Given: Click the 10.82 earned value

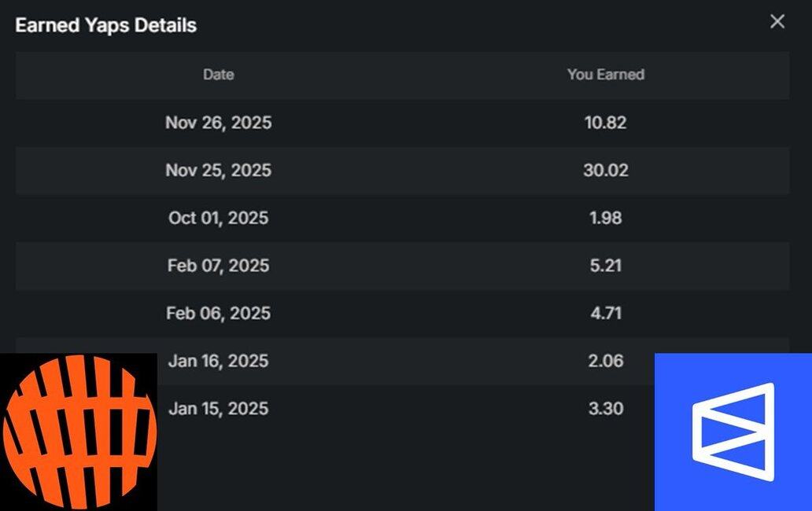Looking at the screenshot, I should tap(605, 123).
